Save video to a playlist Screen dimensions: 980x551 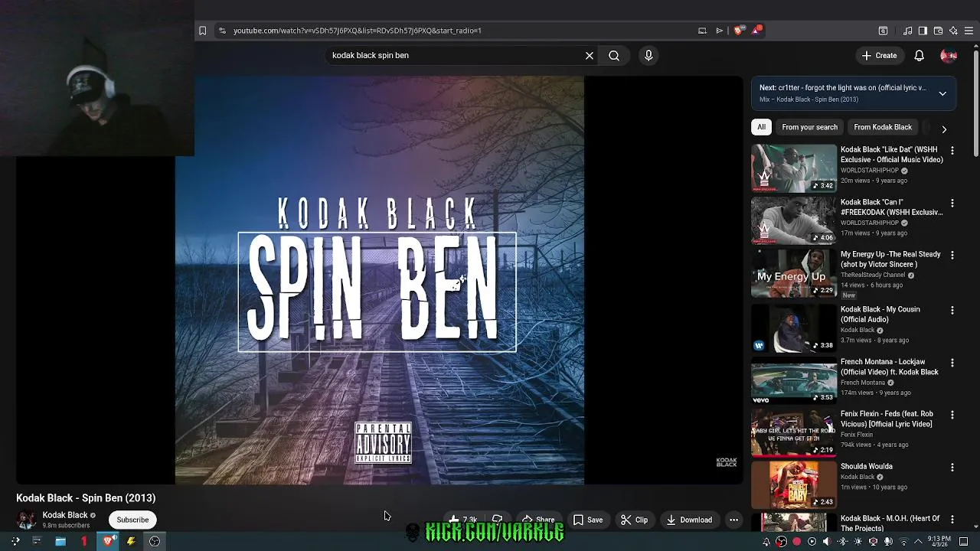click(588, 520)
